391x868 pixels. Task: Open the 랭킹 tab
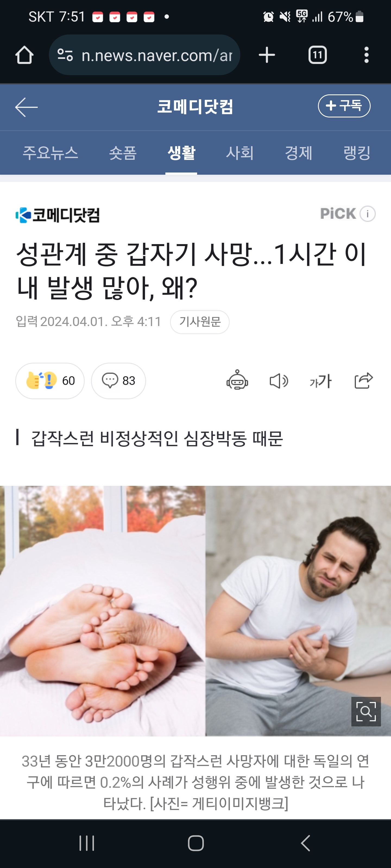pyautogui.click(x=357, y=153)
